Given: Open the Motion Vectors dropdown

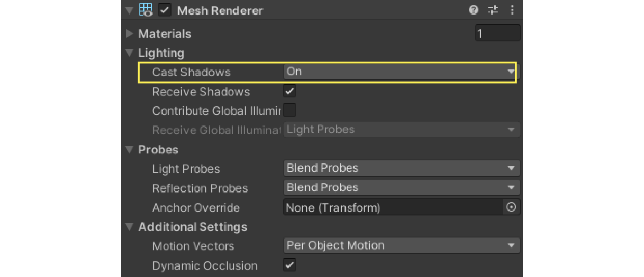Looking at the screenshot, I should pos(400,245).
